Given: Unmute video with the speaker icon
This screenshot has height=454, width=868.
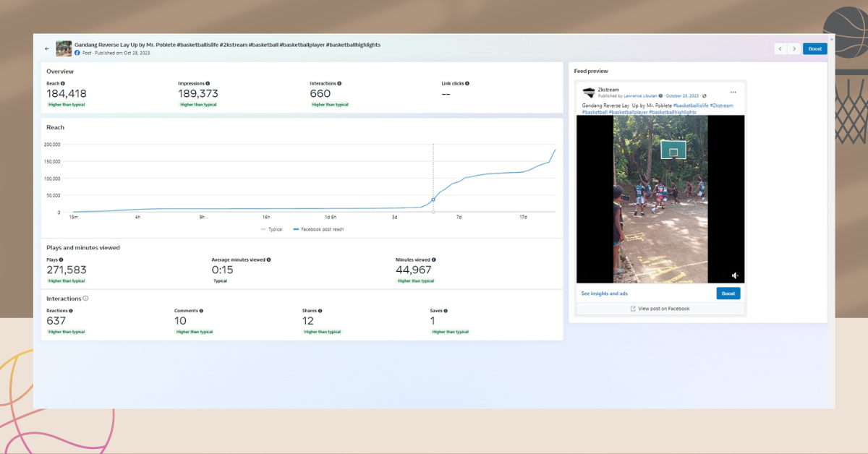Looking at the screenshot, I should tap(735, 275).
